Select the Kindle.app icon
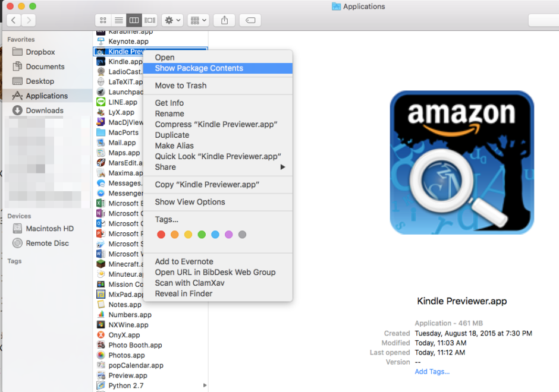This screenshot has height=392, width=559. point(101,62)
